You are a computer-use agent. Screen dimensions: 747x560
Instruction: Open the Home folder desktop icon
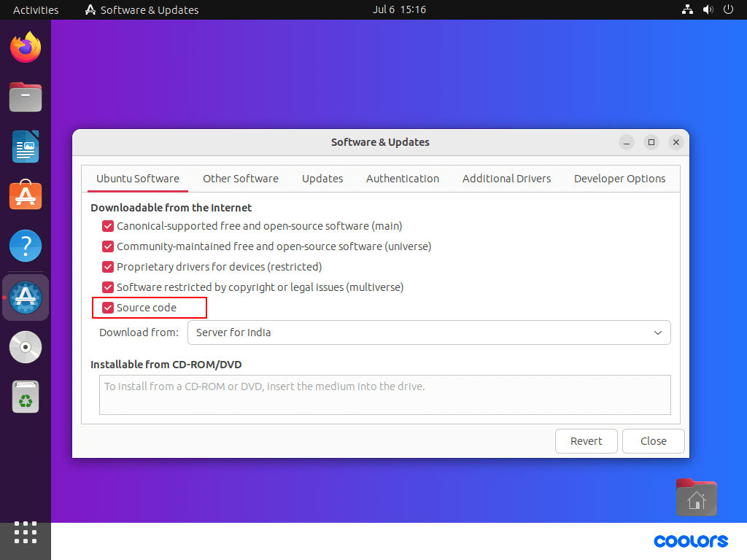tap(696, 497)
